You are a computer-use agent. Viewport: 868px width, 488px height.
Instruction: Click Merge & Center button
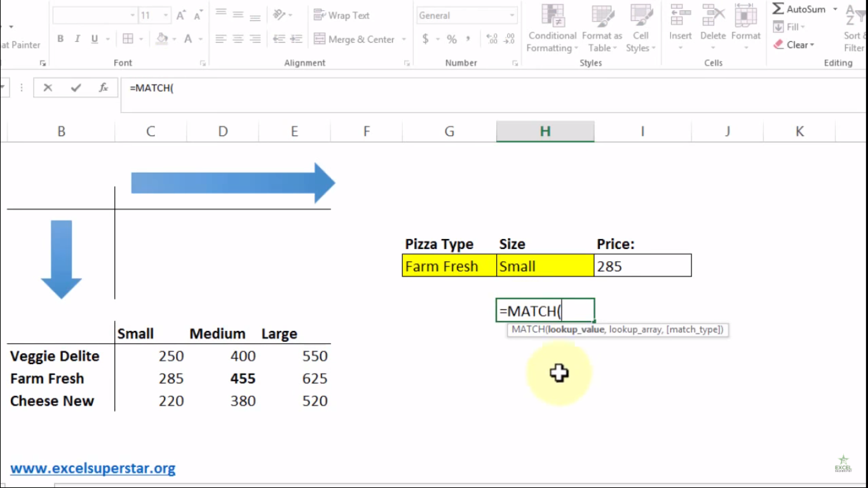click(355, 39)
